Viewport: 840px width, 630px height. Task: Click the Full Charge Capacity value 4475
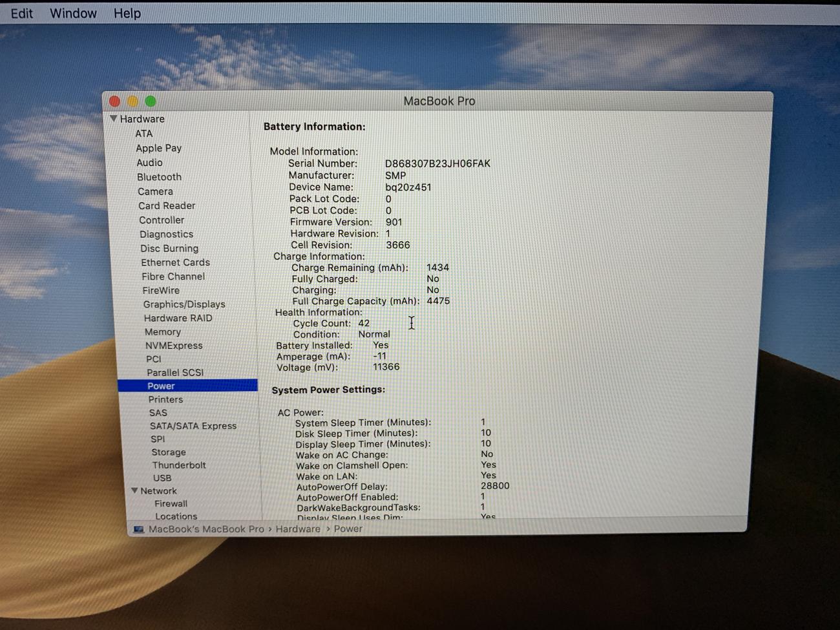click(438, 301)
